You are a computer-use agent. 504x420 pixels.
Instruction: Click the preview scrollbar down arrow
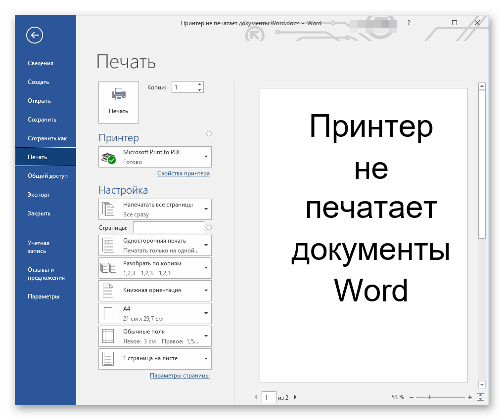[482, 385]
